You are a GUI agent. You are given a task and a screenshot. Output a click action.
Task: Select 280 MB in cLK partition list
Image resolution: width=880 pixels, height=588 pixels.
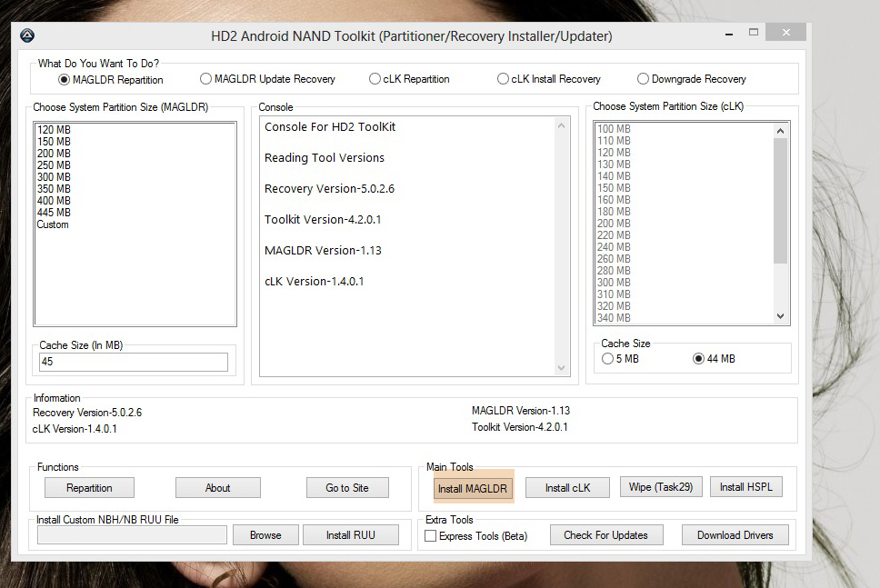tap(614, 270)
